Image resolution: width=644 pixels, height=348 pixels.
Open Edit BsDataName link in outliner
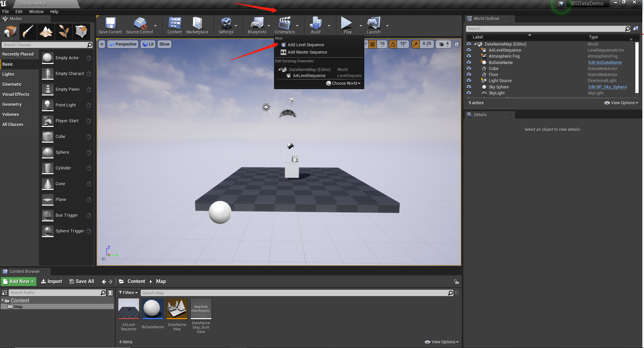point(605,62)
